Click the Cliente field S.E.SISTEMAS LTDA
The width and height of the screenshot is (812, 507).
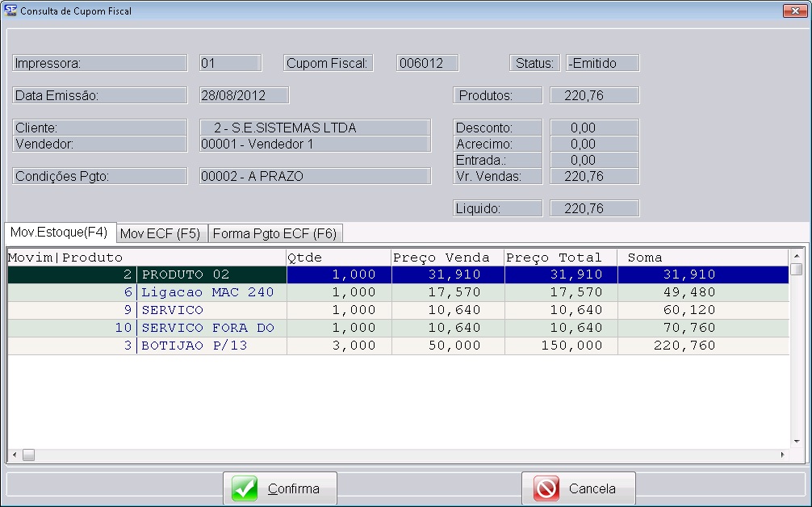(314, 128)
